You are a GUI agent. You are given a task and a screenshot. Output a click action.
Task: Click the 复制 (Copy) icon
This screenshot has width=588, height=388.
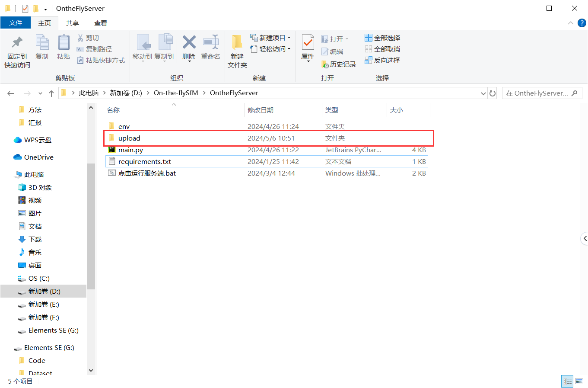tap(42, 45)
